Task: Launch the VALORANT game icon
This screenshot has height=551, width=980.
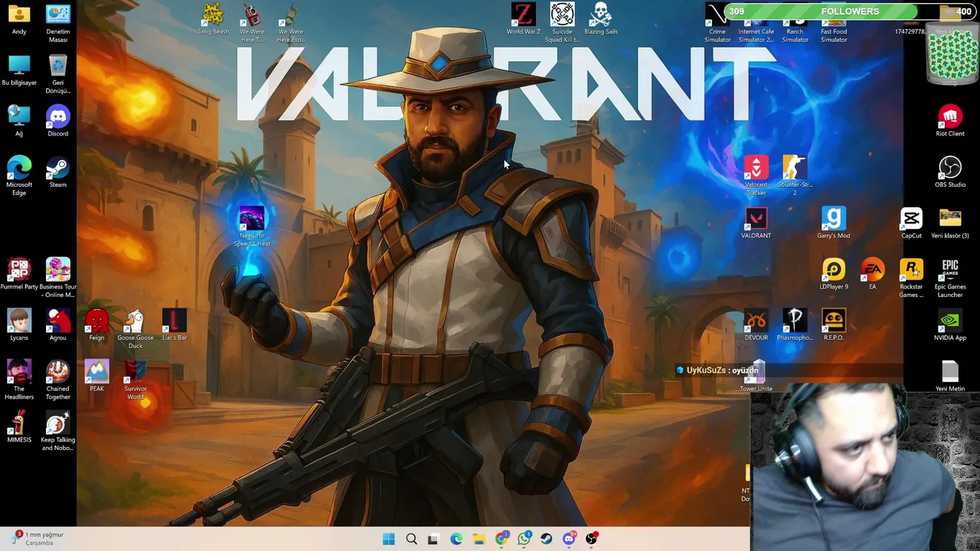Action: coord(756,224)
